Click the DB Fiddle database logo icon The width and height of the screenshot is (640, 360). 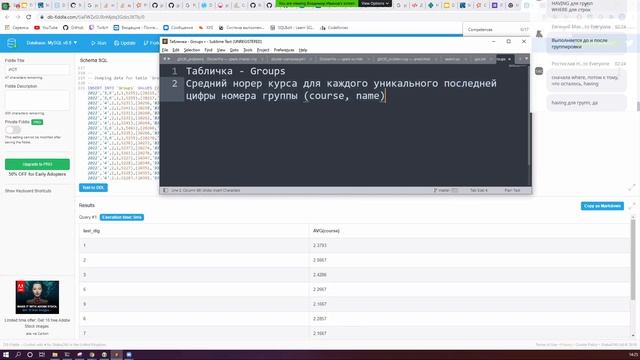pos(11,43)
